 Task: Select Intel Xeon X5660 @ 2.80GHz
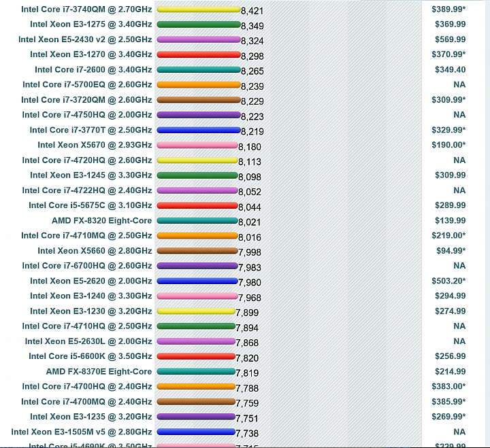click(x=95, y=251)
